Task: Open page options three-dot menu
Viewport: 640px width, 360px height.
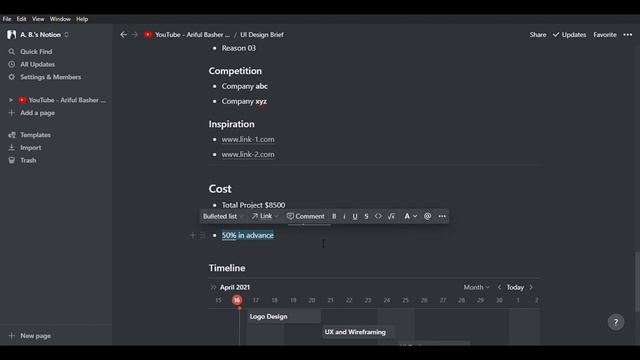Action: (x=628, y=35)
